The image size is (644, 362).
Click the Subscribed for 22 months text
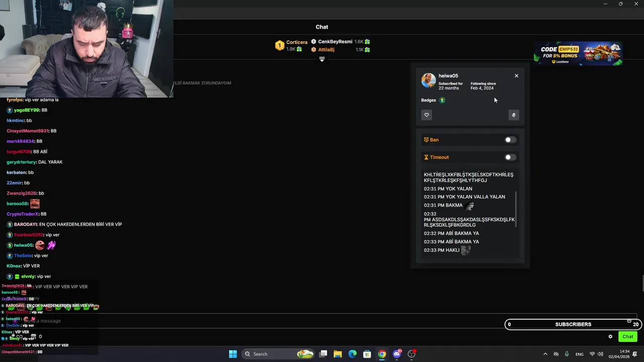[451, 86]
